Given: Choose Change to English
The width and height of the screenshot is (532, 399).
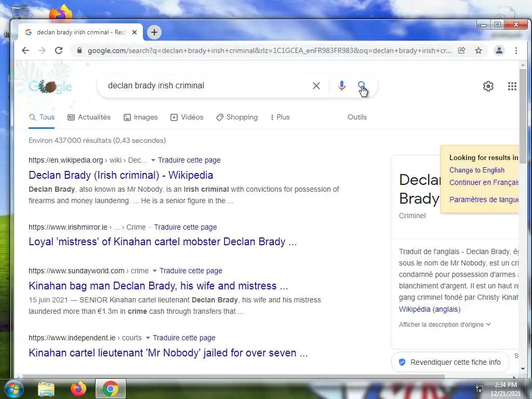Looking at the screenshot, I should pyautogui.click(x=477, y=170).
